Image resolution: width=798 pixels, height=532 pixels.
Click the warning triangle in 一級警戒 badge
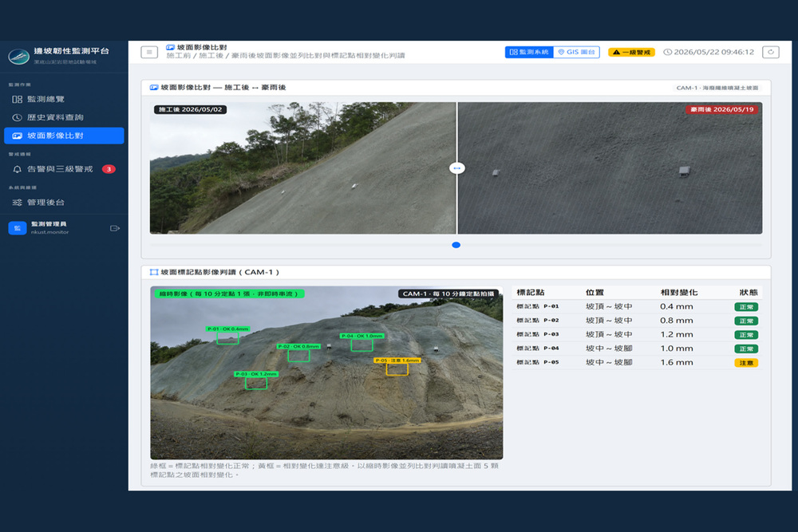(x=616, y=52)
